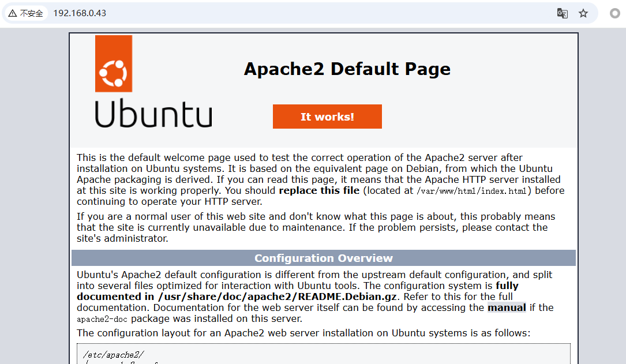
Task: Click the orange "It works!" banner
Action: pyautogui.click(x=327, y=116)
